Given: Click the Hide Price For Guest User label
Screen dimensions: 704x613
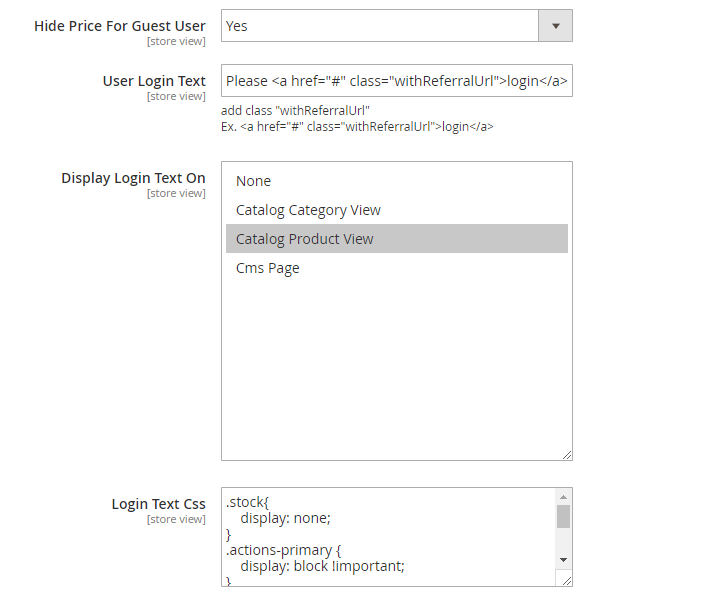Looking at the screenshot, I should [120, 26].
